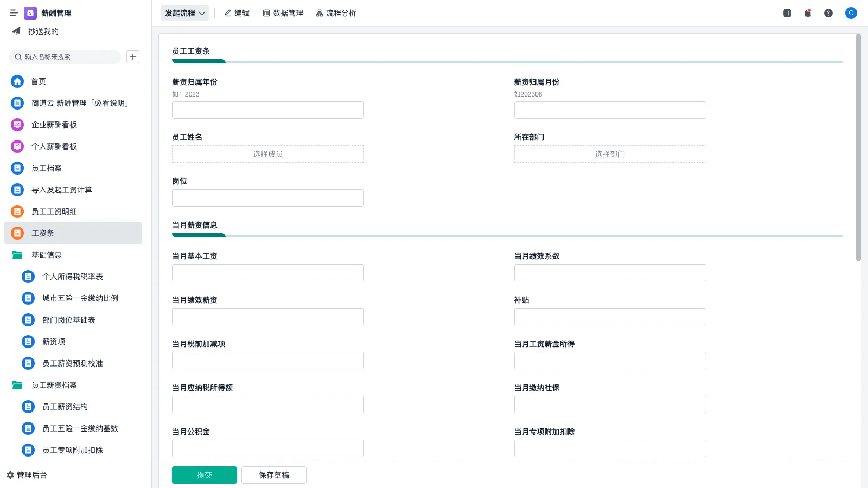Click the 保存草稿 button
The height and width of the screenshot is (488, 868).
(273, 475)
